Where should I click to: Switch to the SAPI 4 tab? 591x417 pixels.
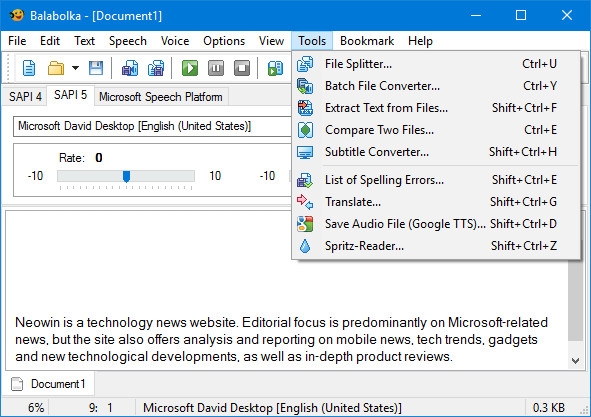tap(25, 97)
